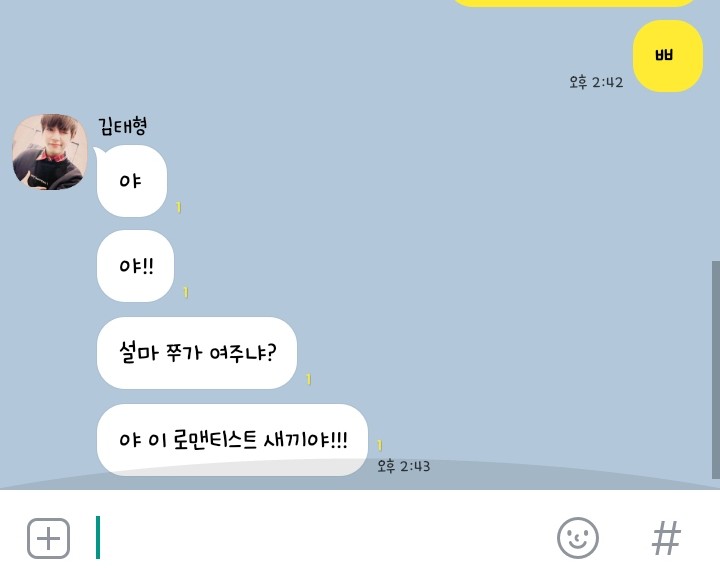This screenshot has height=586, width=720.
Task: Open the plus attachment menu
Action: click(x=48, y=538)
